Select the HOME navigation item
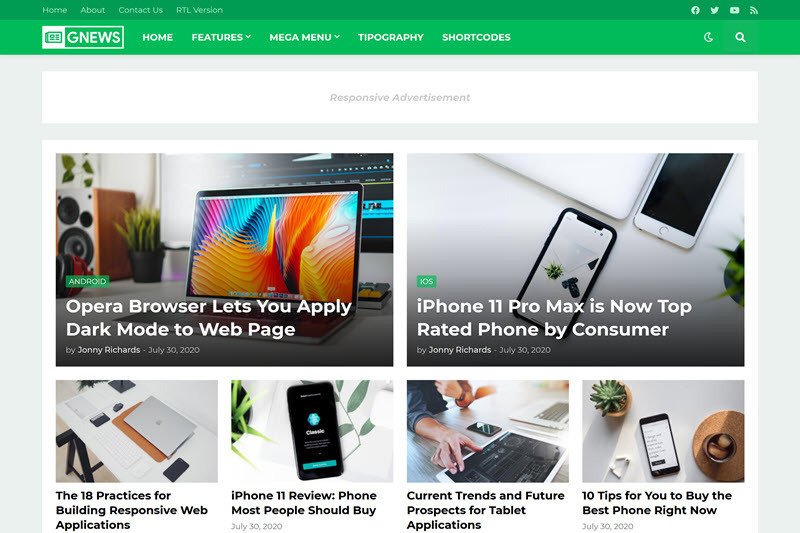 [x=158, y=37]
